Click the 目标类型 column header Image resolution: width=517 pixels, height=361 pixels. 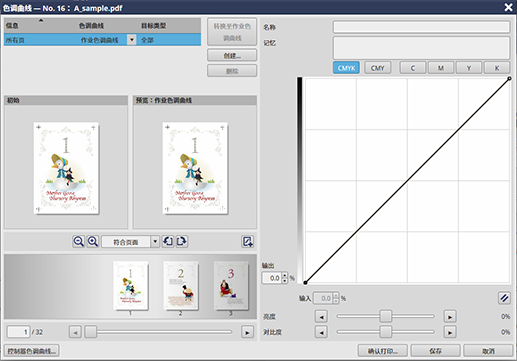[154, 26]
